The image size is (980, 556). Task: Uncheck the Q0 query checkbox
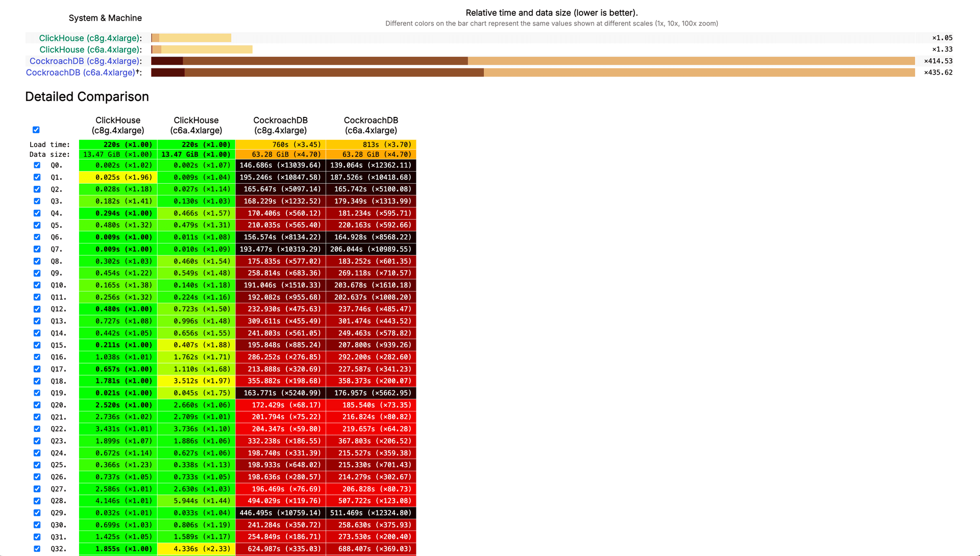tap(37, 165)
